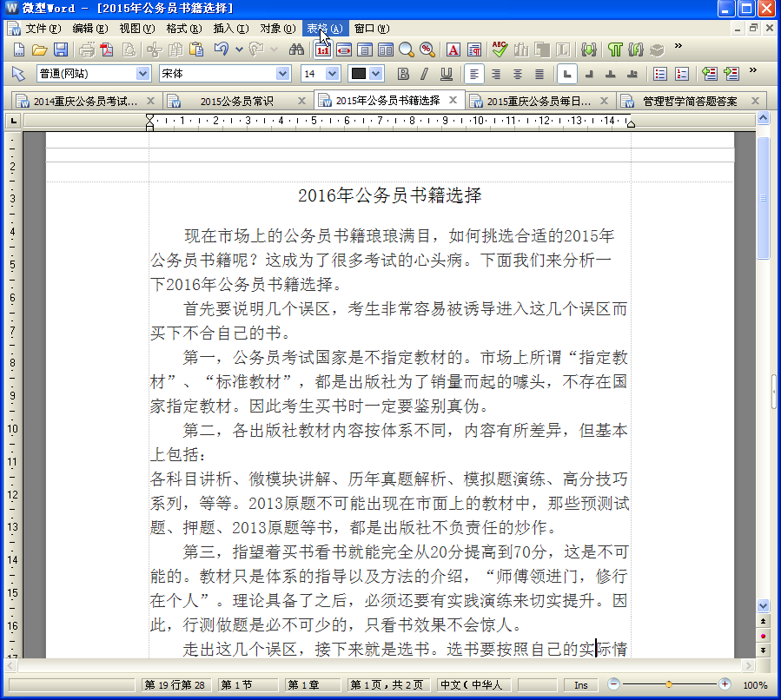
Task: Switch to tab 管理哲学简答题答案
Action: click(690, 101)
